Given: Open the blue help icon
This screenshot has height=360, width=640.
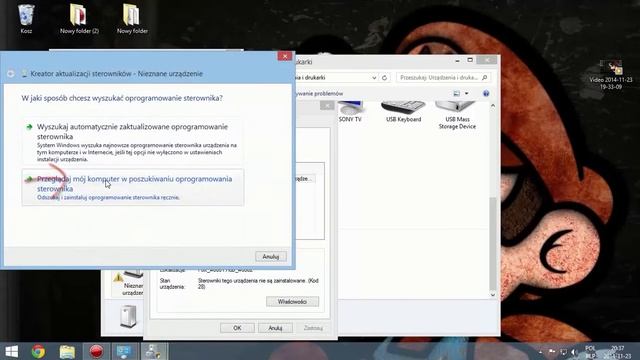Looking at the screenshot, I should coord(486,93).
